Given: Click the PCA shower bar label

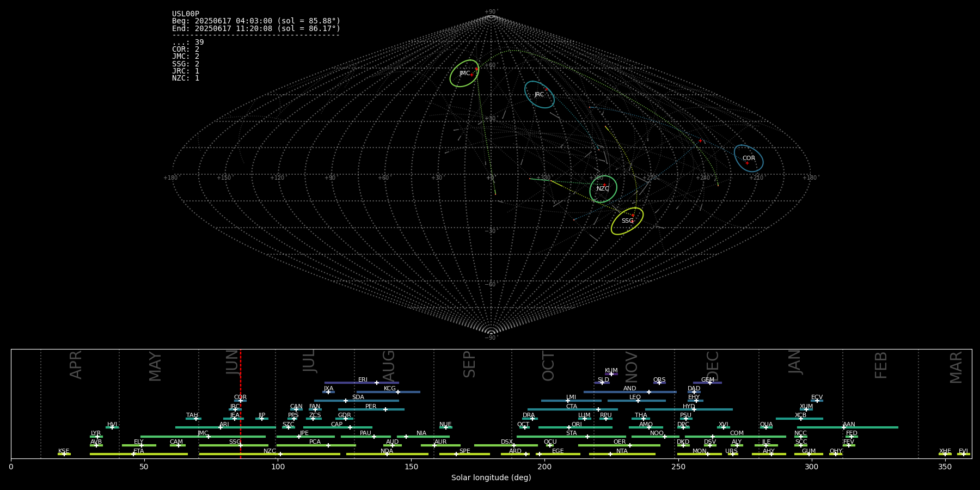Looking at the screenshot, I should tap(315, 442).
